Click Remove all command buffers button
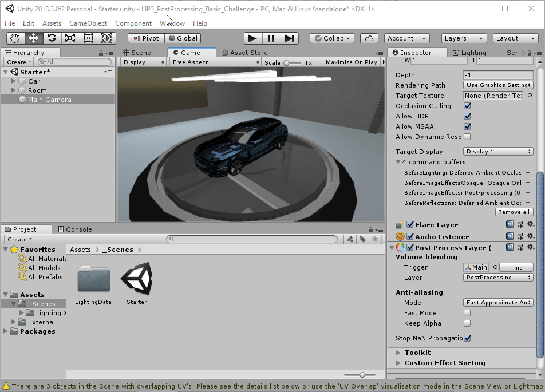The height and width of the screenshot is (392, 545). [514, 212]
